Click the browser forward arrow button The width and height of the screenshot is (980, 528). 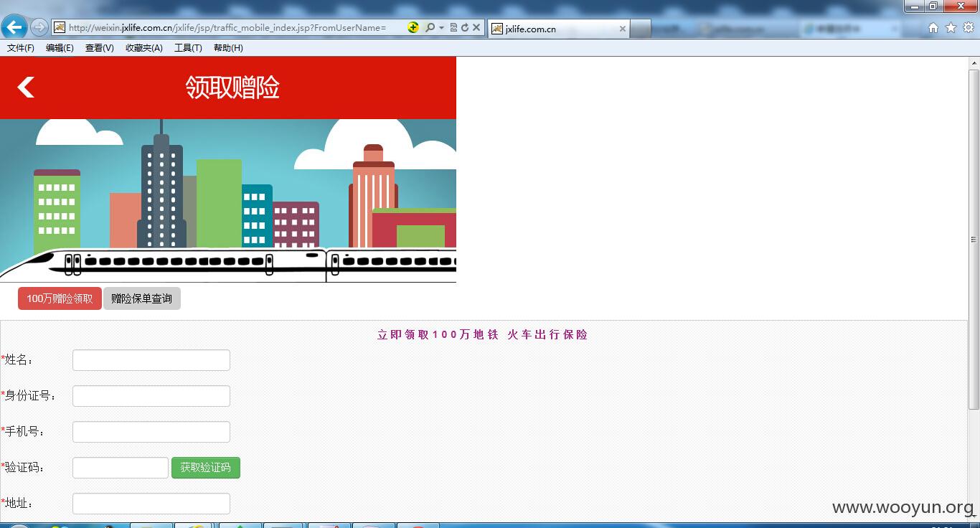point(39,28)
